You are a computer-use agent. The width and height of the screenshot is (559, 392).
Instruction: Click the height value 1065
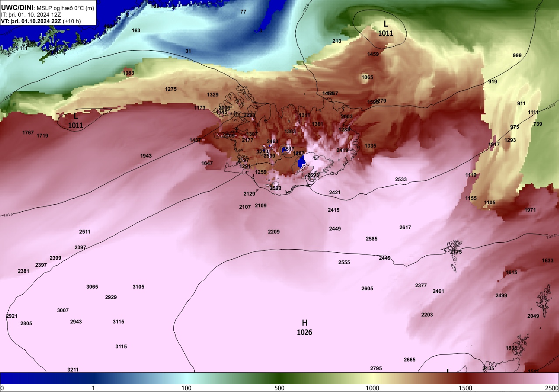[x=367, y=77]
